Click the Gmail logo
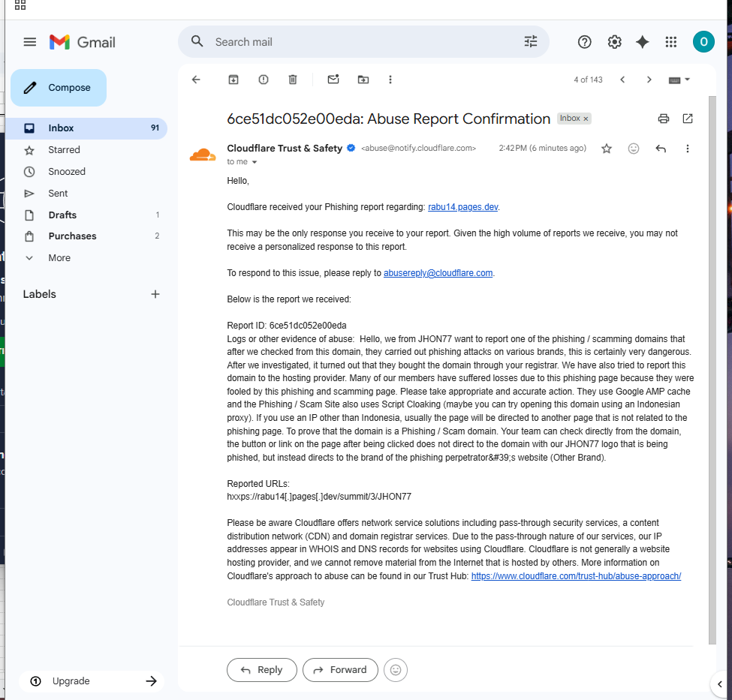This screenshot has height=700, width=732. [83, 42]
